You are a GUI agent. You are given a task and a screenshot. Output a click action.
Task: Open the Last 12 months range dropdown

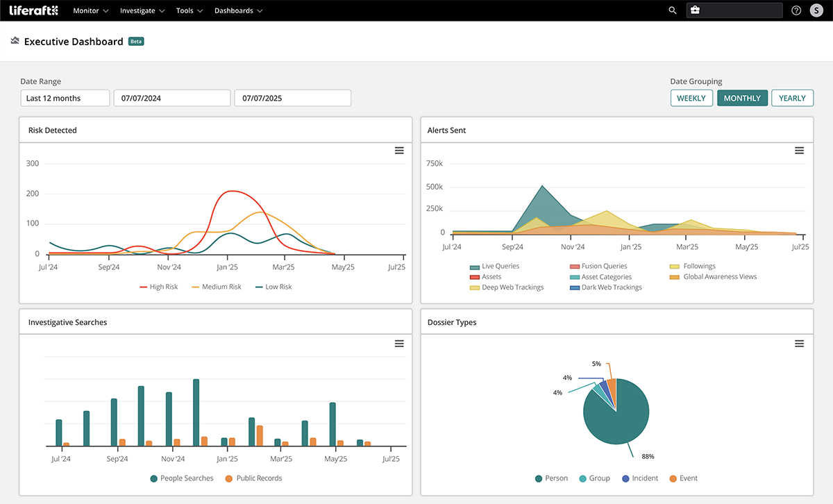65,98
